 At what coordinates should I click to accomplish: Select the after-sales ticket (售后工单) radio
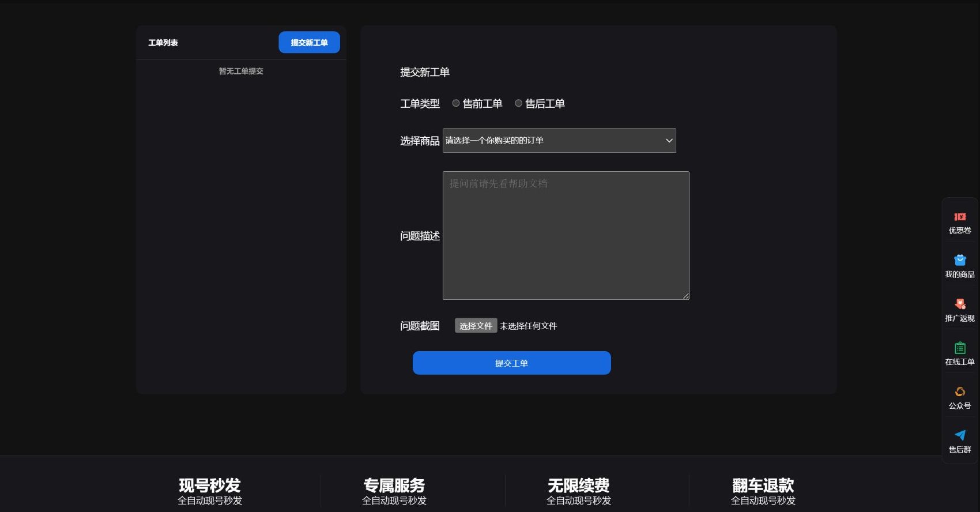point(518,103)
